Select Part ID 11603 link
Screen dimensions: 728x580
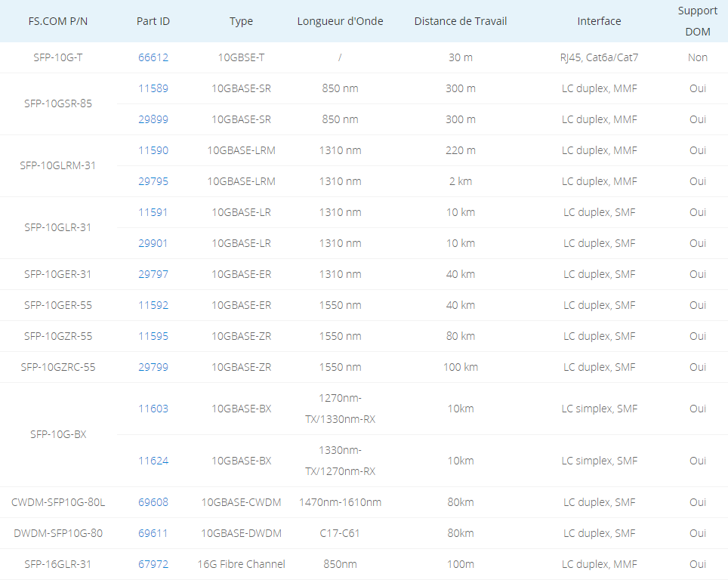(153, 409)
